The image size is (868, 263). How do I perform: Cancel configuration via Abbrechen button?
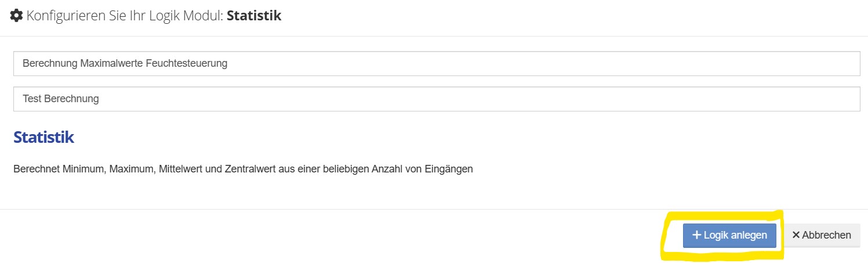coord(822,235)
